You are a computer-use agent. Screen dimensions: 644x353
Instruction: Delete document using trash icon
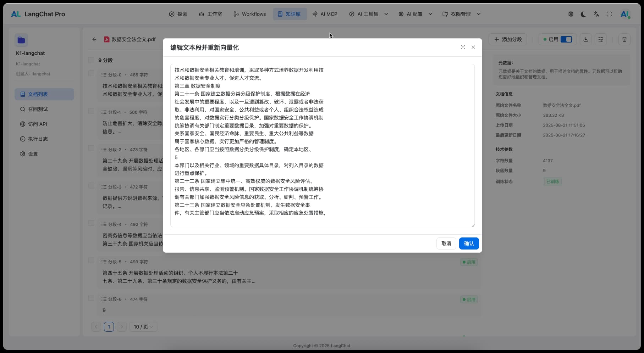pyautogui.click(x=624, y=39)
